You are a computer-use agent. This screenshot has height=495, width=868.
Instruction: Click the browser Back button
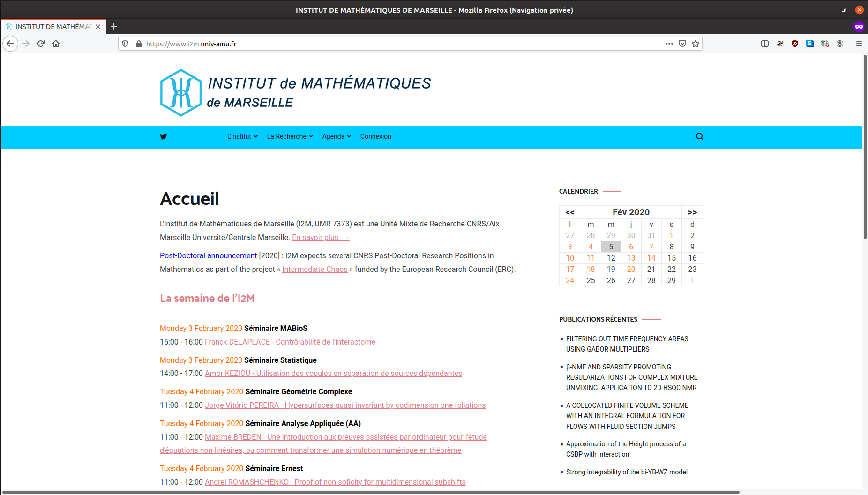click(10, 44)
